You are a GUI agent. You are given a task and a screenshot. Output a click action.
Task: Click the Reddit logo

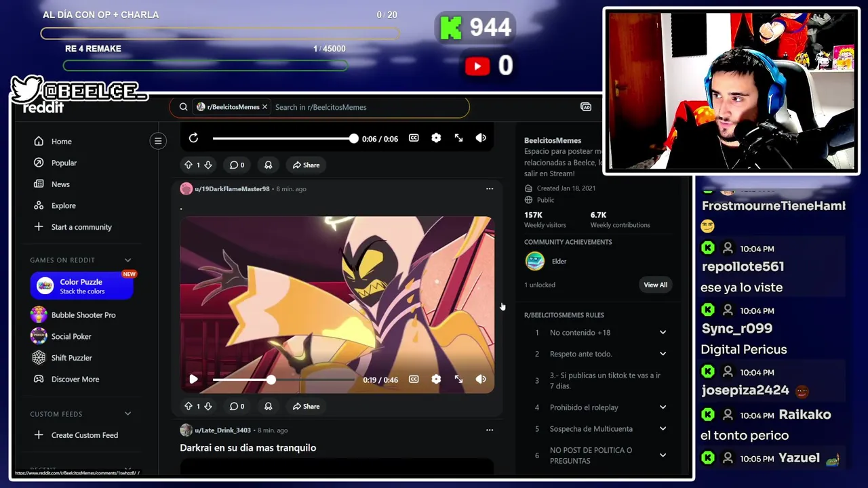pos(43,107)
